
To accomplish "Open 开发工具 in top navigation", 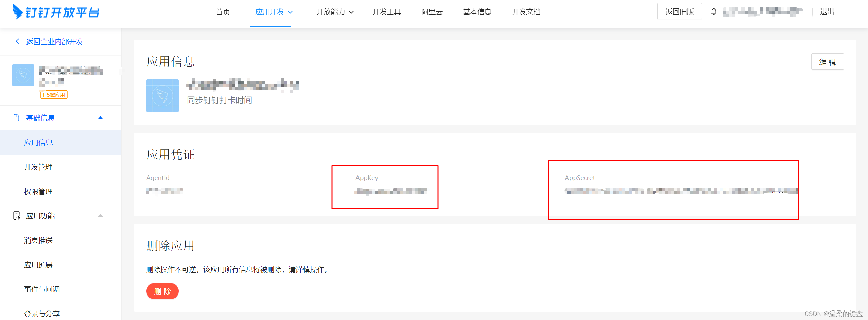I will click(x=387, y=12).
